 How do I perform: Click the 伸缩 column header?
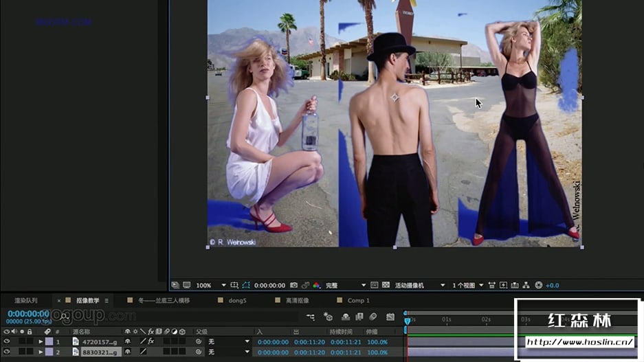[370, 332]
